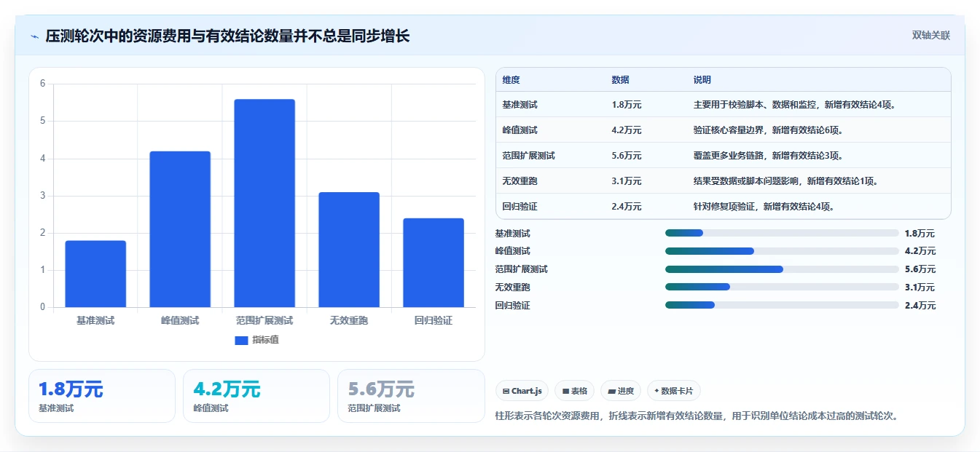Click the 1.8万元 cell in the table
The image size is (980, 452).
pos(627,105)
